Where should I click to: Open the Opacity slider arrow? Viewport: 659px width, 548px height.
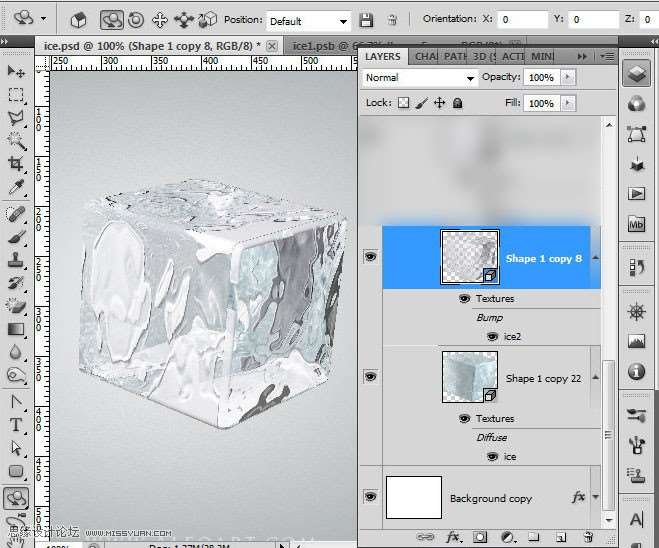(x=568, y=77)
